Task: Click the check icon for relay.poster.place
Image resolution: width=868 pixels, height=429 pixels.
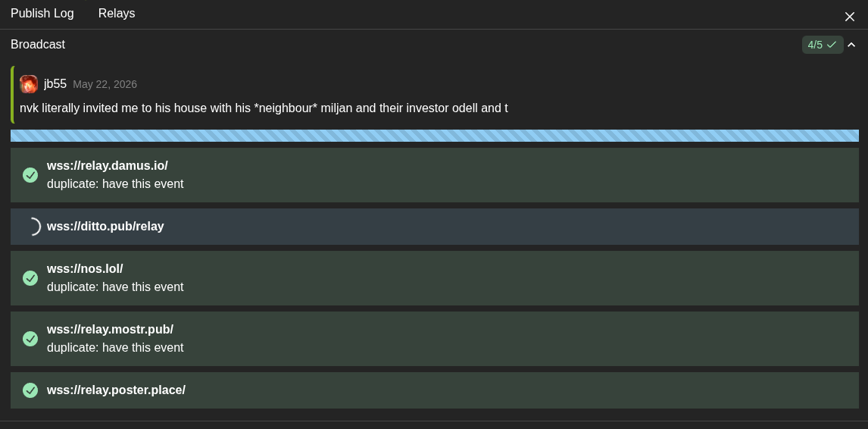Action: point(30,390)
